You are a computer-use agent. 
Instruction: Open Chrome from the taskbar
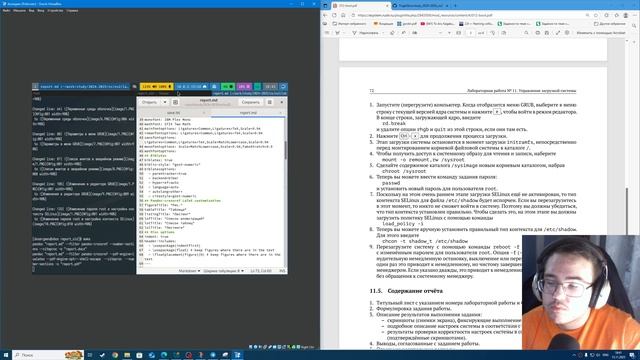115,355
